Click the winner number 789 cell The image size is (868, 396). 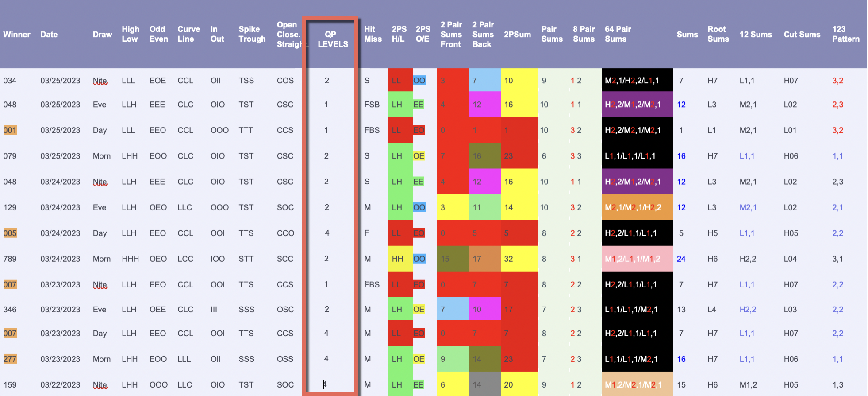click(10, 259)
